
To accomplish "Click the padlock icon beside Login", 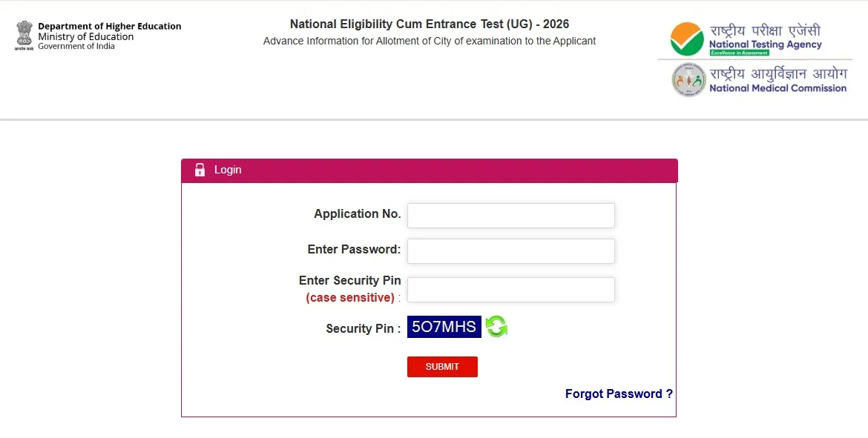I will click(200, 170).
